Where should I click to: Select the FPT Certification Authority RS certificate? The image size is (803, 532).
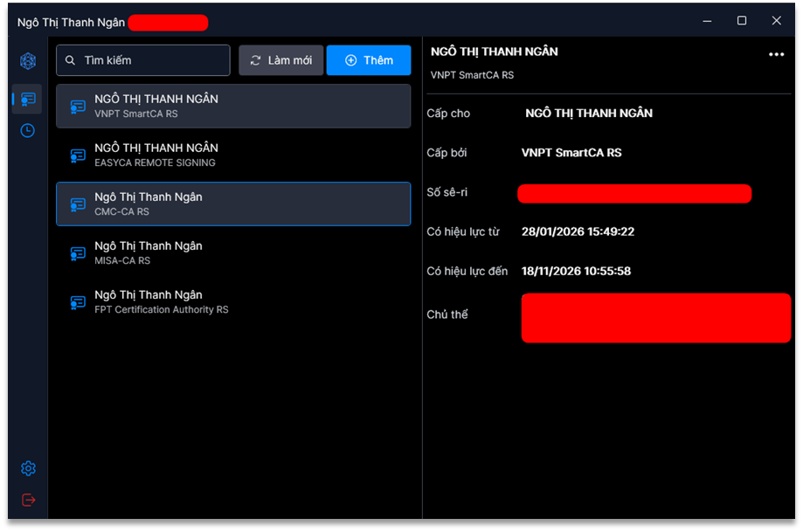[233, 301]
